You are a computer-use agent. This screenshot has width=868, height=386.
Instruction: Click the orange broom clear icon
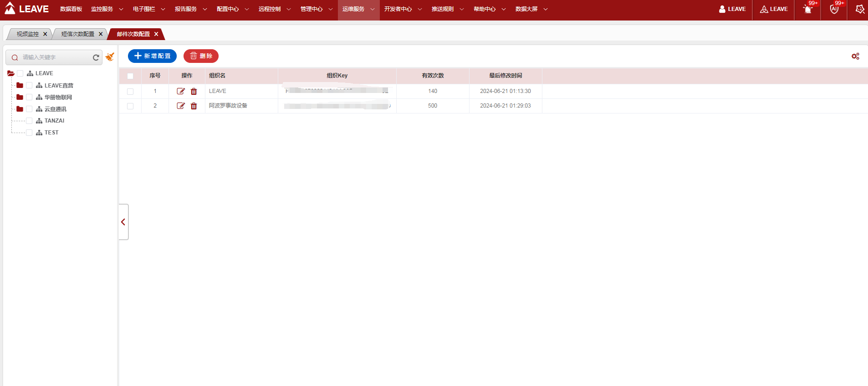(110, 57)
